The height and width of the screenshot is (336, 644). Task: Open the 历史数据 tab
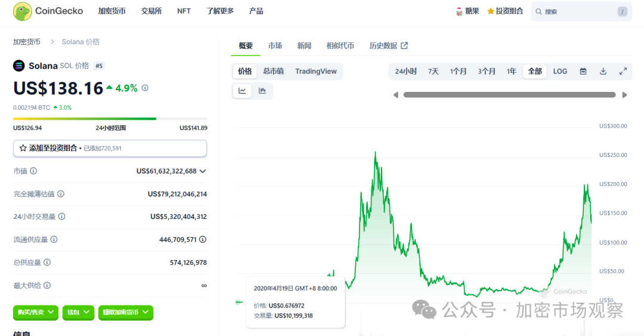click(x=383, y=45)
